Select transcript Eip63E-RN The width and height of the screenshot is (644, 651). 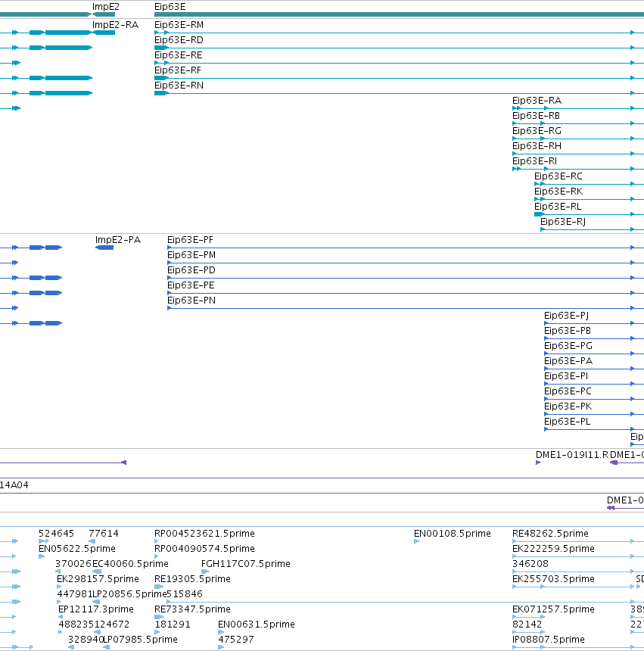(179, 86)
